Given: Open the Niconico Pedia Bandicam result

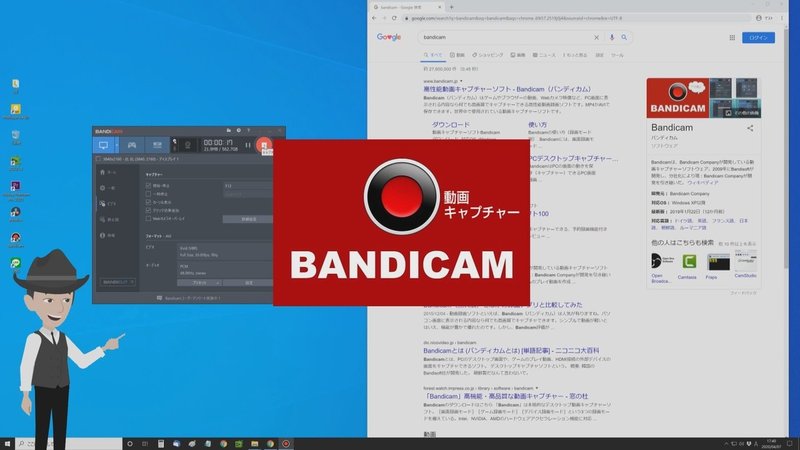Looking at the screenshot, I should [x=511, y=351].
